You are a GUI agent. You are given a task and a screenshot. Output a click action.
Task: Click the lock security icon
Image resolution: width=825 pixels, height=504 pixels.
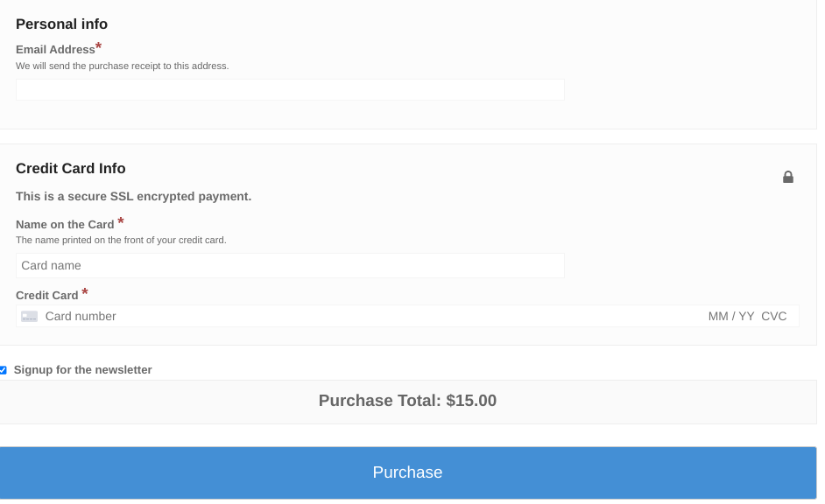787,177
